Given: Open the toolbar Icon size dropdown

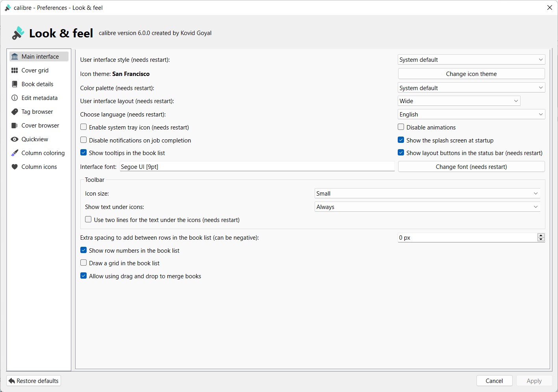Looking at the screenshot, I should pyautogui.click(x=427, y=194).
